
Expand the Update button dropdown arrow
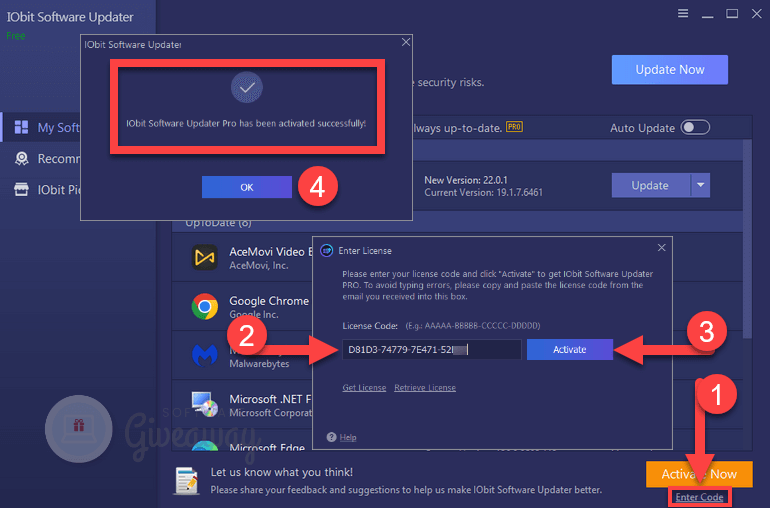coord(700,185)
